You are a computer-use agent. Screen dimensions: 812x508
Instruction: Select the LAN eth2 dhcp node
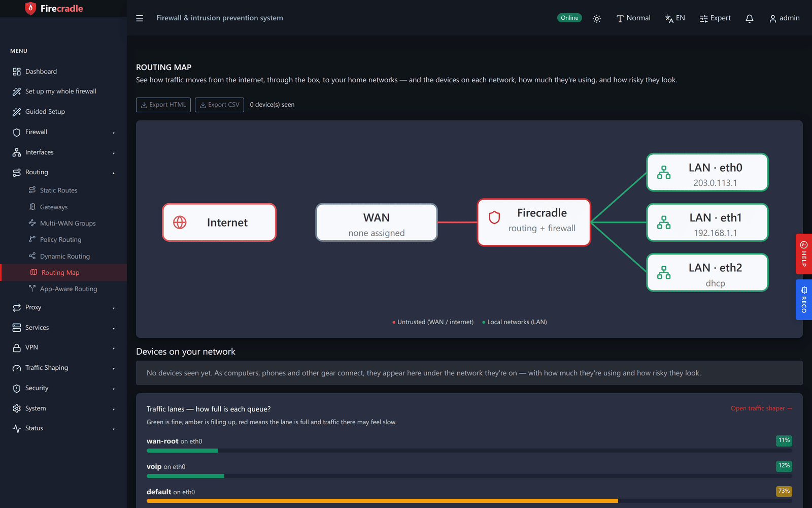[707, 272]
